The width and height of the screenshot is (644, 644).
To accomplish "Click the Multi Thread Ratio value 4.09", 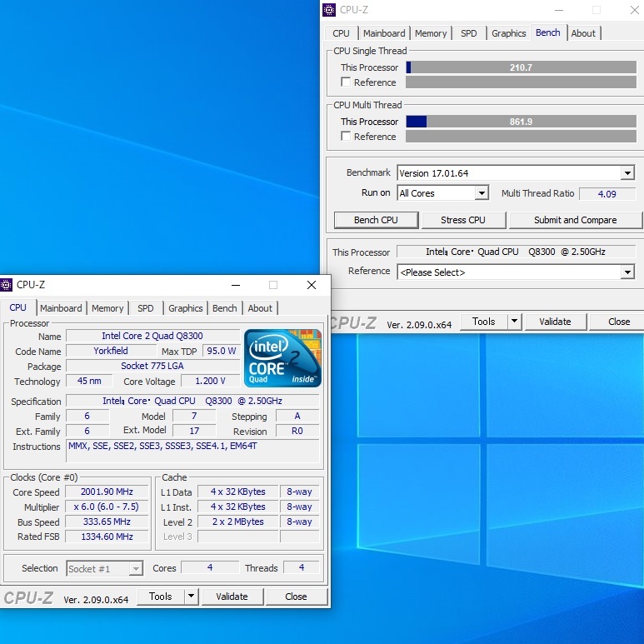I will (x=607, y=194).
